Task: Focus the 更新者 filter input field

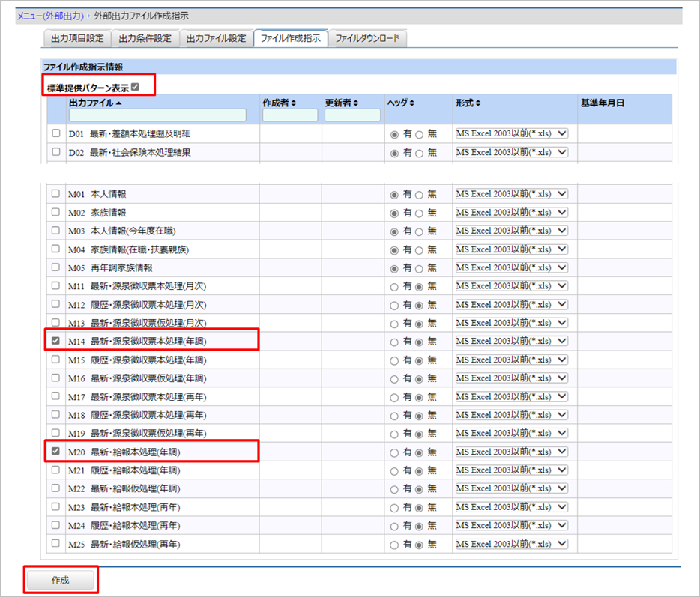Action: coord(352,115)
